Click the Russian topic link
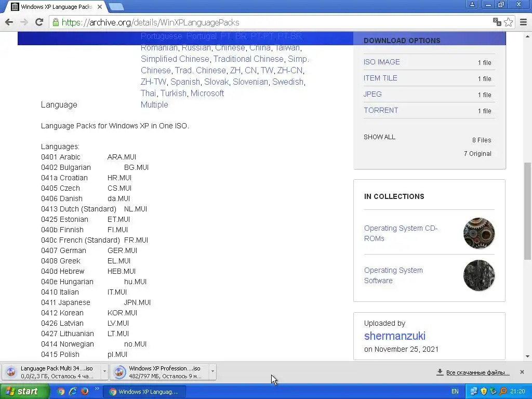This screenshot has height=399, width=532. point(196,47)
